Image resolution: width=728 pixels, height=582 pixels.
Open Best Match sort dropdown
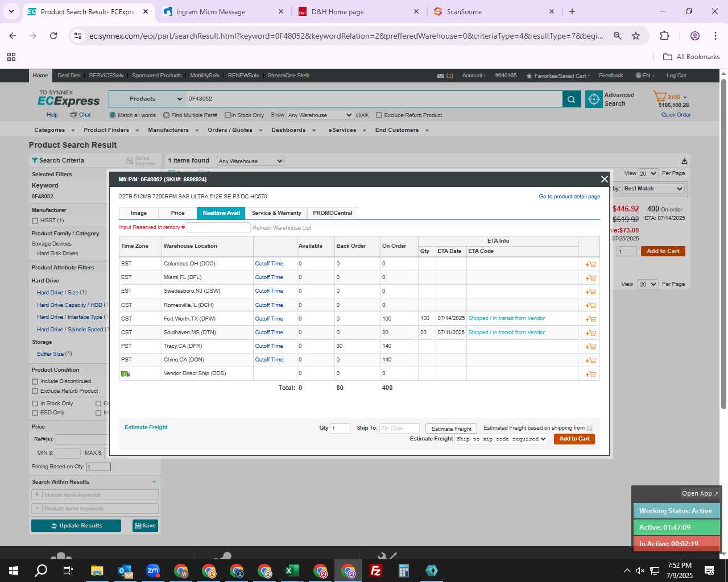click(653, 189)
